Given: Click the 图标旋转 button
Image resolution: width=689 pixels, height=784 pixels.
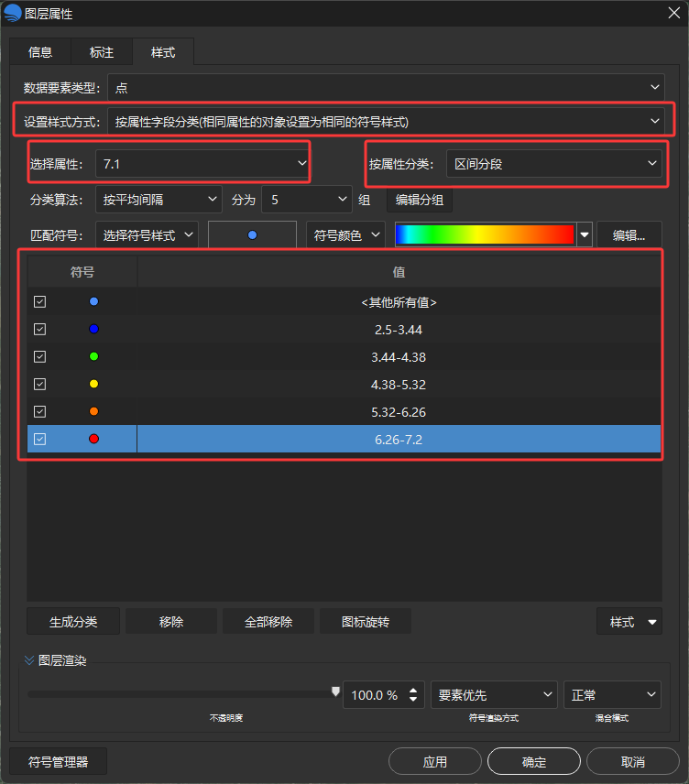Looking at the screenshot, I should (x=366, y=622).
